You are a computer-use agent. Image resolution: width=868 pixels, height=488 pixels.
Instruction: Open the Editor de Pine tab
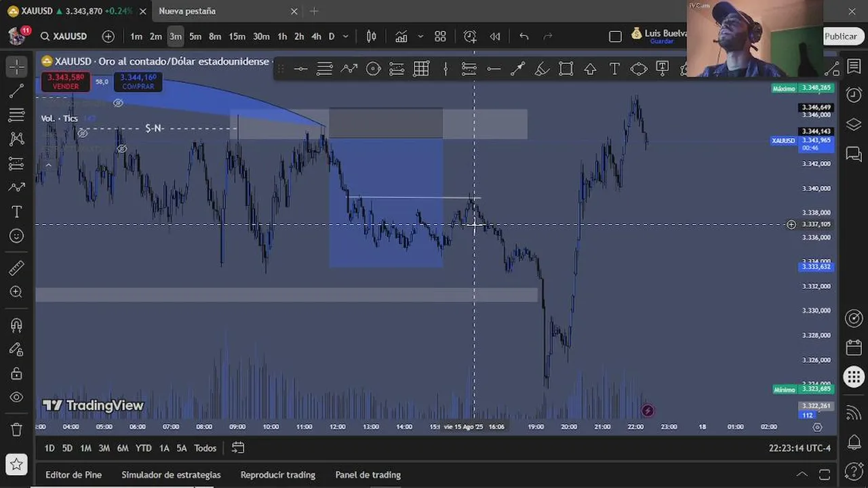tap(73, 474)
